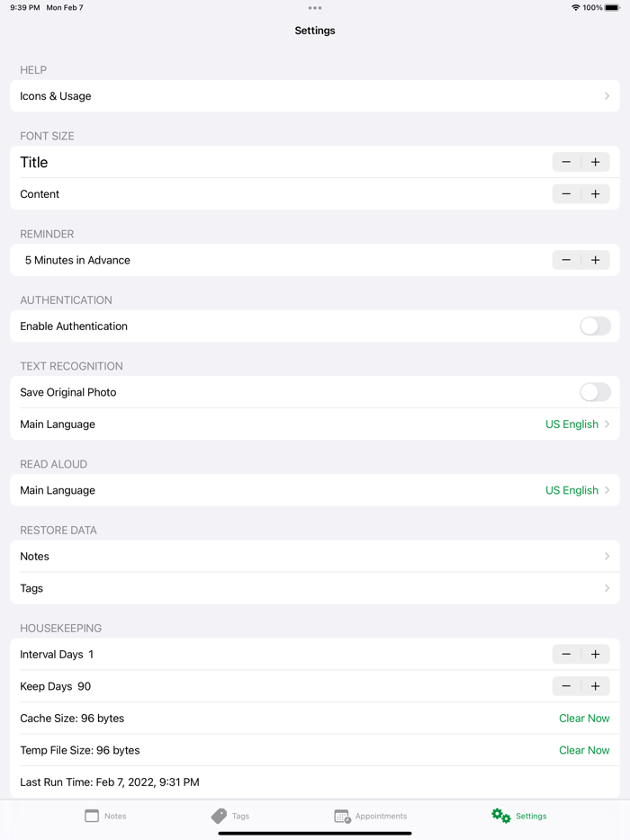Open Restore Data Tags row
This screenshot has width=630, height=840.
point(315,588)
